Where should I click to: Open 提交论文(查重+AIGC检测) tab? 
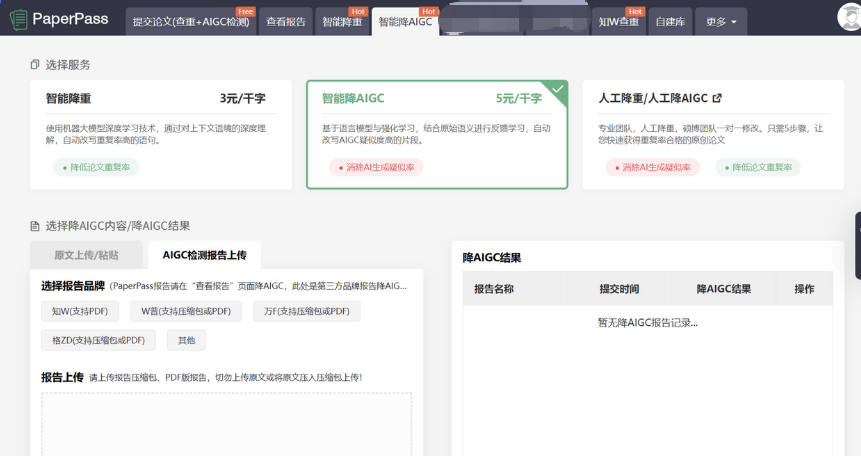(191, 21)
